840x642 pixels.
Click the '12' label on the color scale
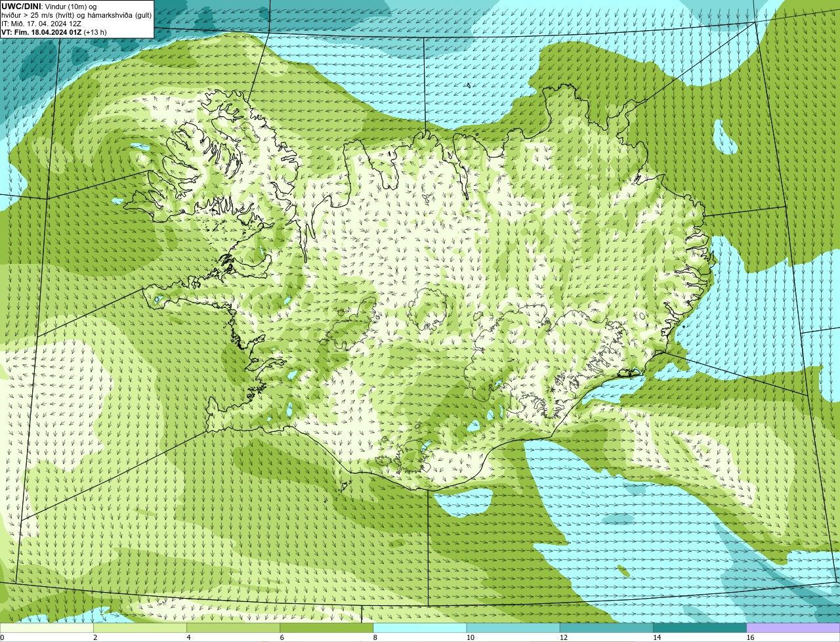pos(564,637)
